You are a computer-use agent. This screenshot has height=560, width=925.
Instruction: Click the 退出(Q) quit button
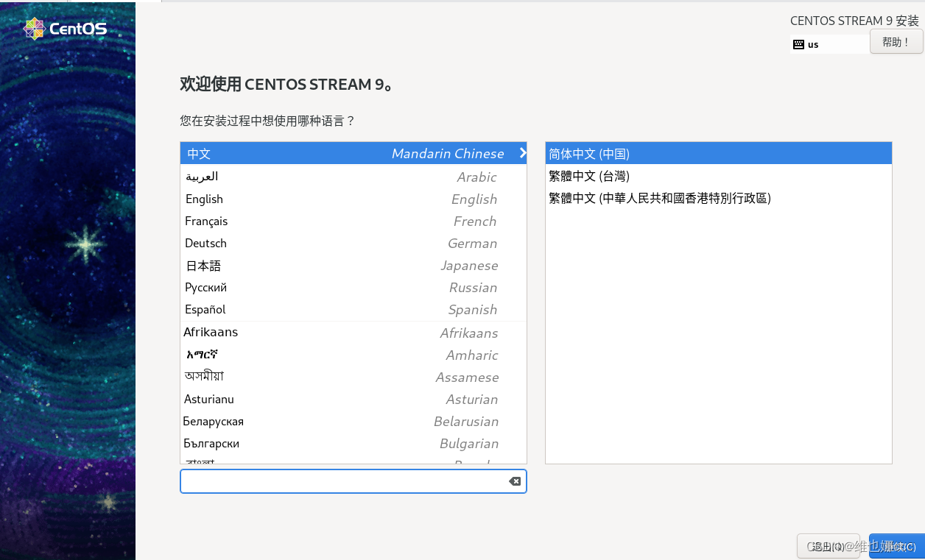coord(828,546)
